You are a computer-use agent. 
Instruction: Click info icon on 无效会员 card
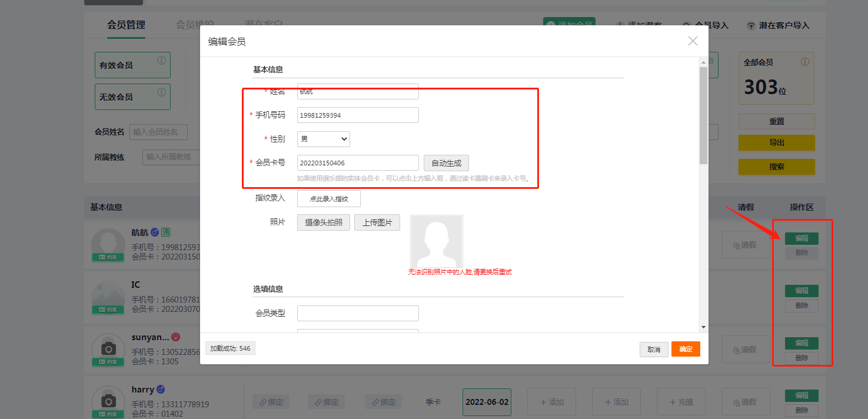click(x=161, y=92)
